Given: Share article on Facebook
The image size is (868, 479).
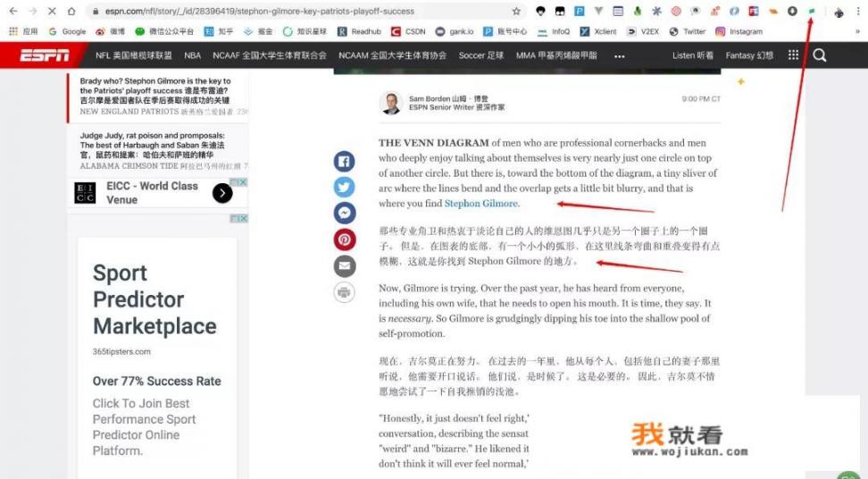Looking at the screenshot, I should pos(345,161).
